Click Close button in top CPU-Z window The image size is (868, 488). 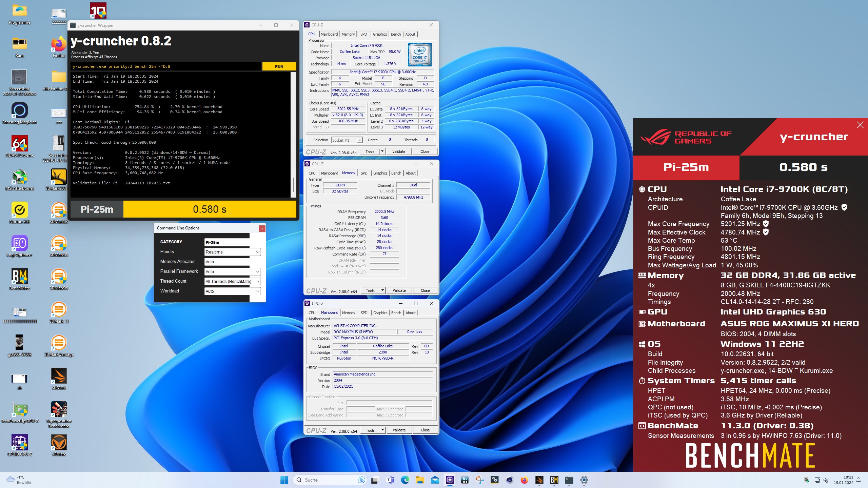[425, 151]
